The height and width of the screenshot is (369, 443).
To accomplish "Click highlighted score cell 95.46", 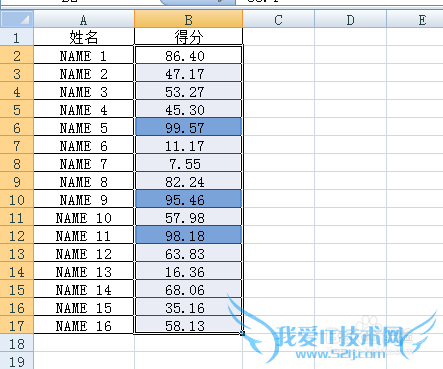I will point(188,199).
